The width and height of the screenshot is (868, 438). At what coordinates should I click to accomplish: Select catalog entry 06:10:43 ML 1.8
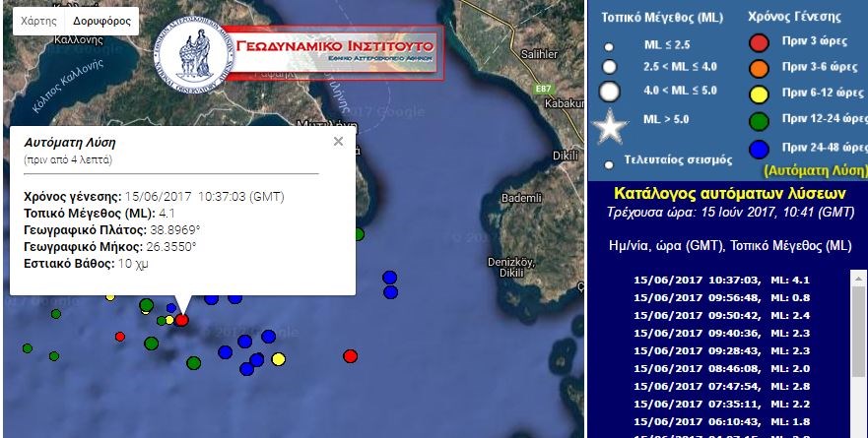(x=722, y=422)
